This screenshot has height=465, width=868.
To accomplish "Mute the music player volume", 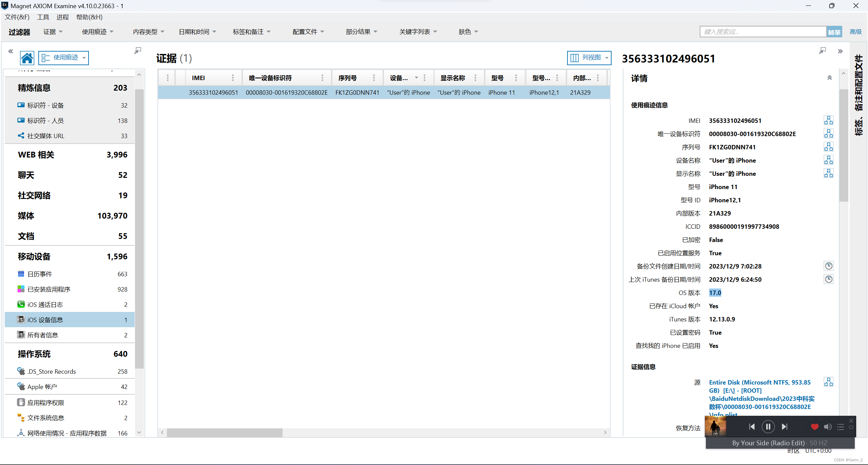I will [828, 427].
